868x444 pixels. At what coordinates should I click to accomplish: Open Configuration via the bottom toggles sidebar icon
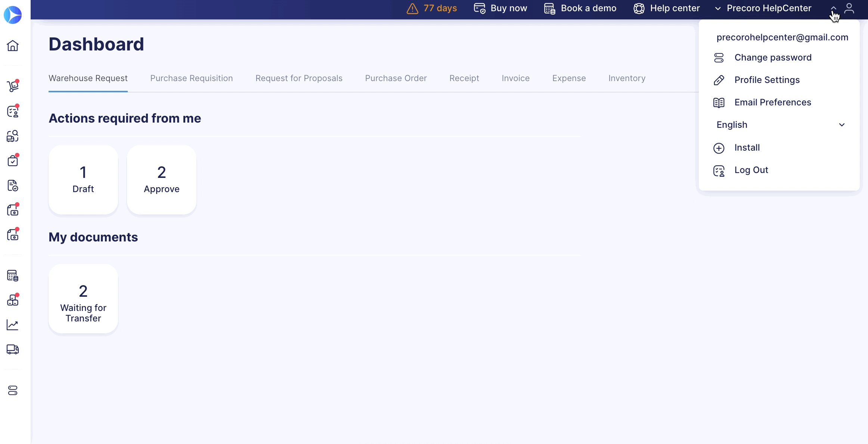[x=13, y=391]
